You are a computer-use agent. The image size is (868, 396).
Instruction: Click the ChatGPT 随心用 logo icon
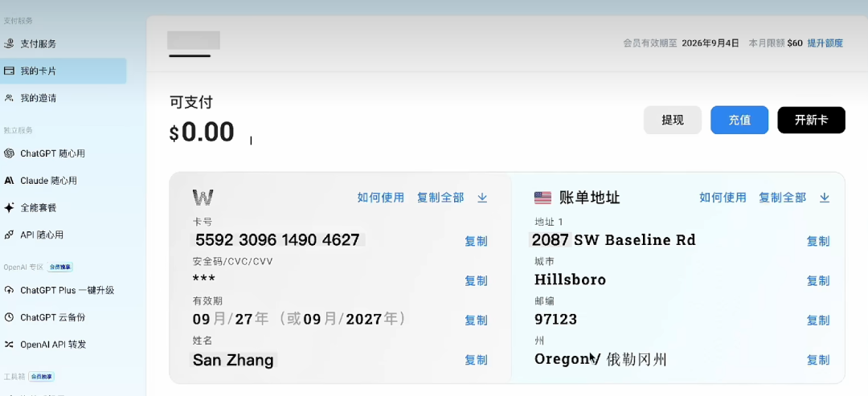[x=9, y=153]
